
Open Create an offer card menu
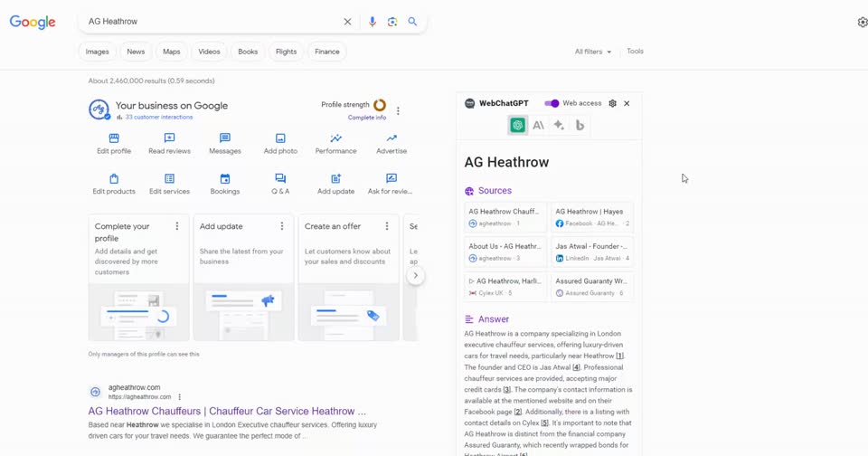tap(387, 226)
